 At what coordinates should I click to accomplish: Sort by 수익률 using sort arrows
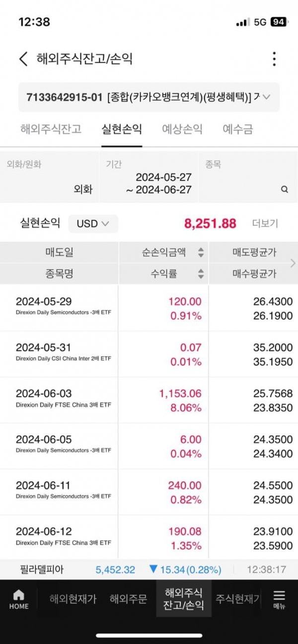pos(201,273)
